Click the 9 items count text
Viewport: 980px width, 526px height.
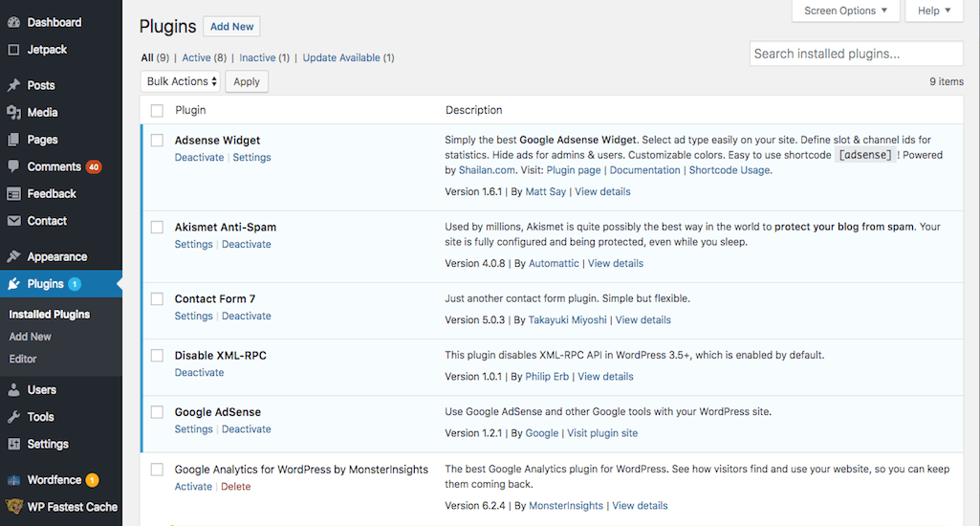pos(947,82)
